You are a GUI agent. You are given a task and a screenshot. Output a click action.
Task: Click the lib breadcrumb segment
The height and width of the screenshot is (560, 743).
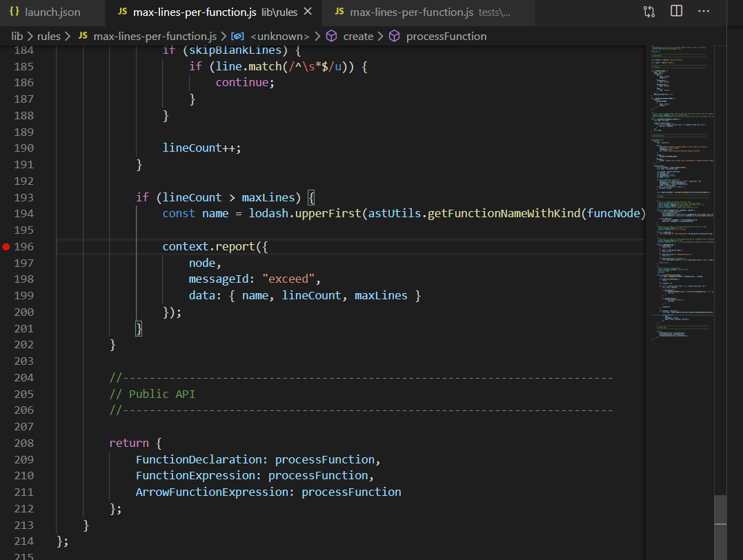[x=17, y=37]
